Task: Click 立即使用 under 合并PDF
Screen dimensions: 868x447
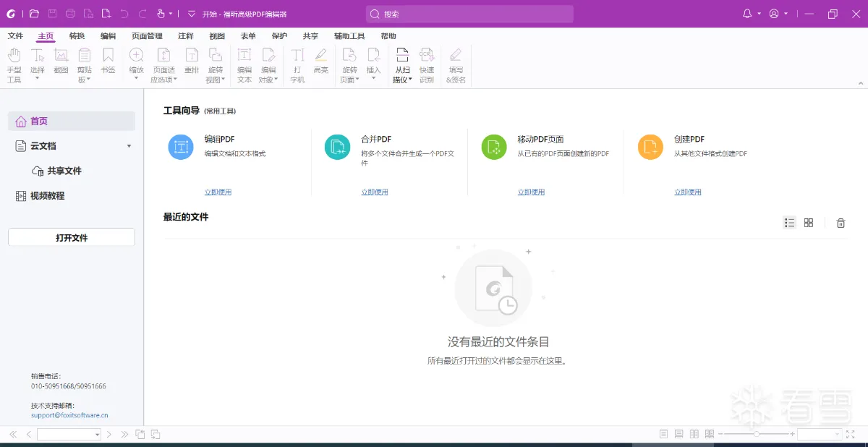Action: coord(375,192)
